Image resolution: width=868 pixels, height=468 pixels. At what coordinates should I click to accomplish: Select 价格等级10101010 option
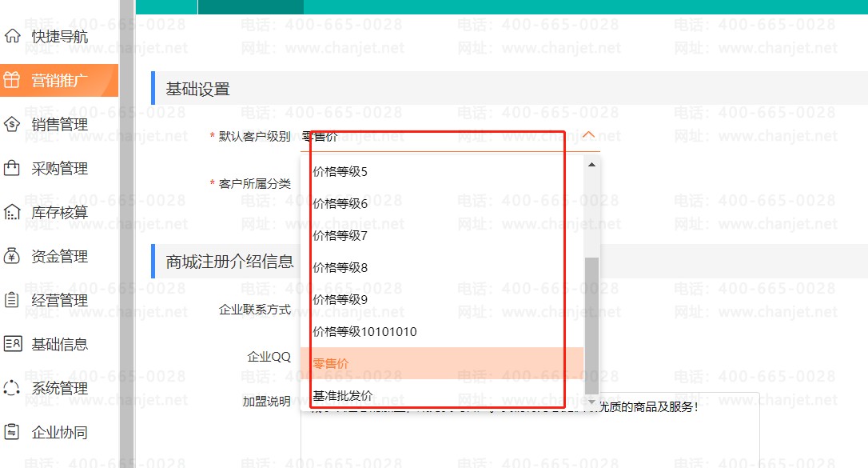[x=442, y=332]
